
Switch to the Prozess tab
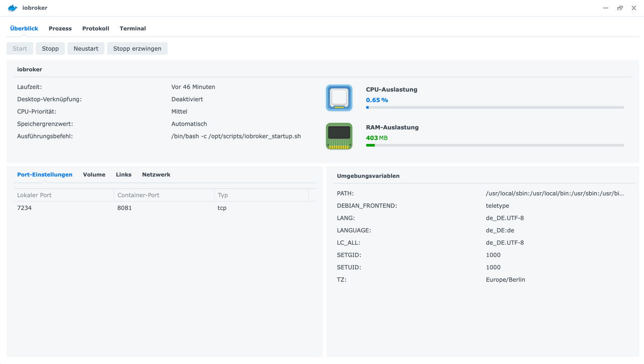point(60,28)
